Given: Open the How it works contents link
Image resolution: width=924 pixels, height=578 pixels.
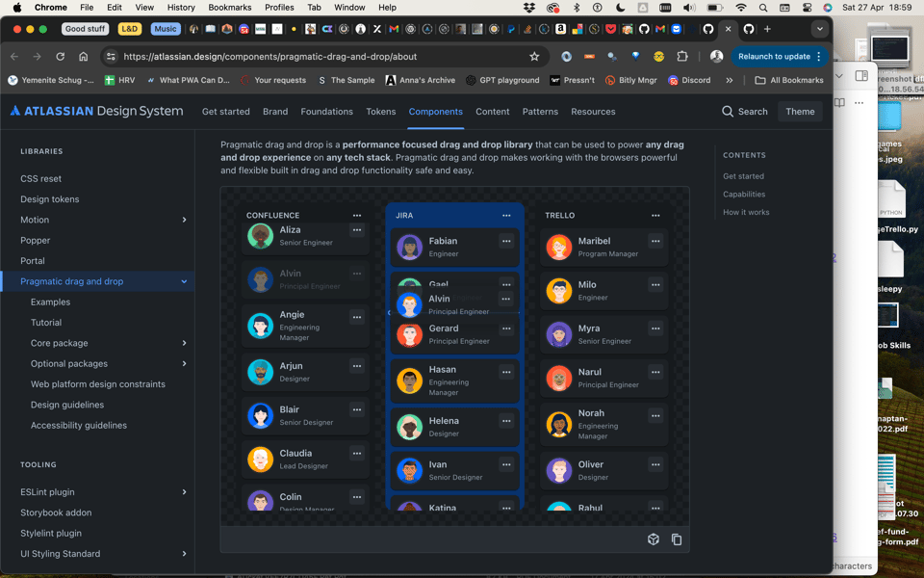Looking at the screenshot, I should (x=746, y=212).
